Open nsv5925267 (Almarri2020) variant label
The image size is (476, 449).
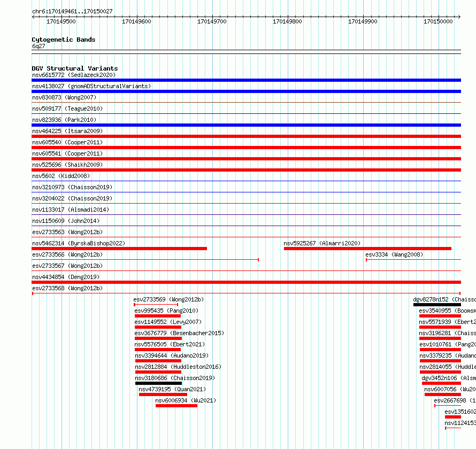[322, 243]
